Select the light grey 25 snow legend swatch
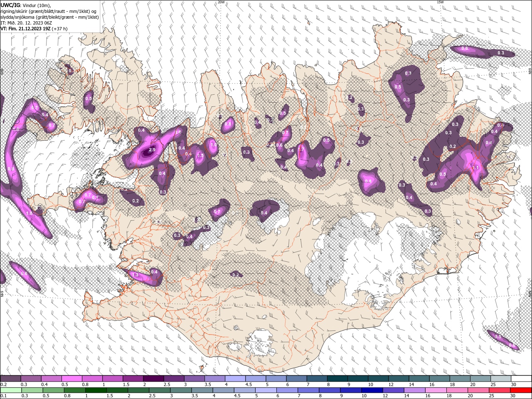The width and height of the screenshot is (532, 399). point(501,378)
